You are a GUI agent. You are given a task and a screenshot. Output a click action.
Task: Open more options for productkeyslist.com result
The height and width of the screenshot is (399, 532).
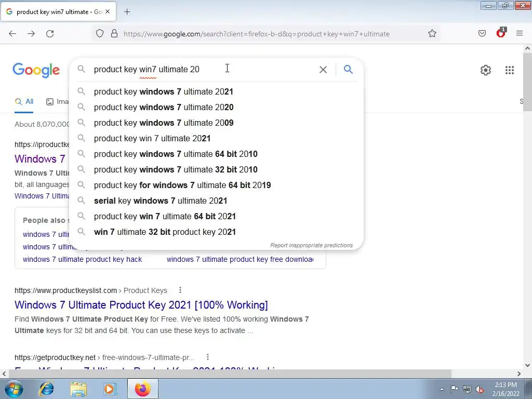[180, 290]
